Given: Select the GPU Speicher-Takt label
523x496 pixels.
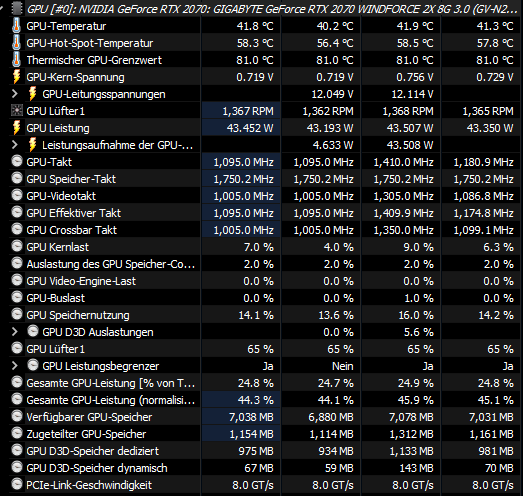Looking at the screenshot, I should 71,179.
